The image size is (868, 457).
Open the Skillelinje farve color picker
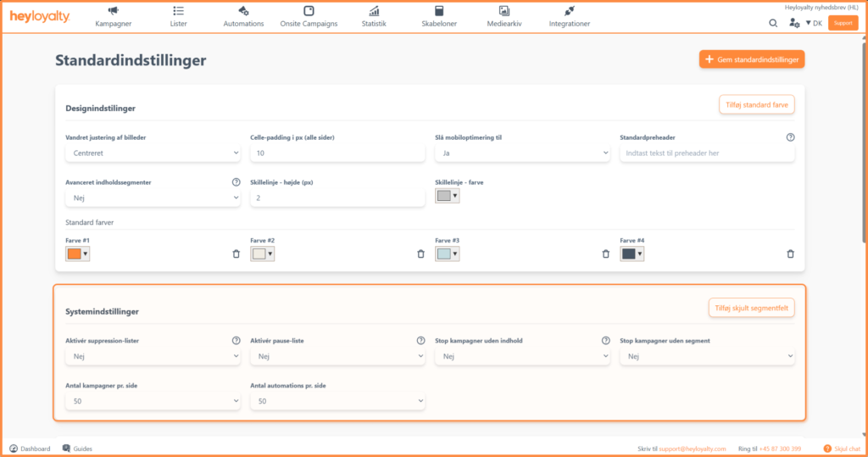[447, 197]
